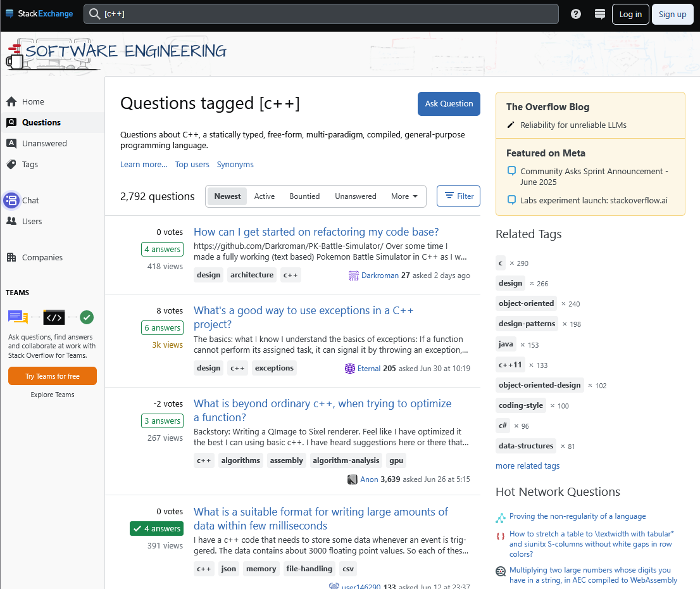Image resolution: width=700 pixels, height=589 pixels.
Task: Click the Log in button
Action: [630, 14]
